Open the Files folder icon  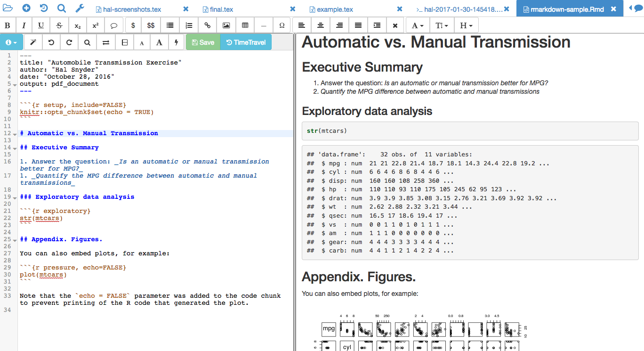(8, 8)
